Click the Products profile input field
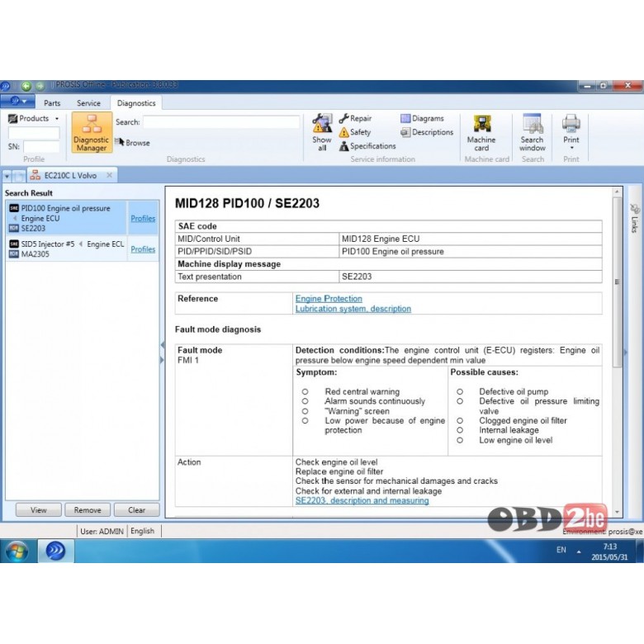The width and height of the screenshot is (644, 644). click(x=34, y=132)
